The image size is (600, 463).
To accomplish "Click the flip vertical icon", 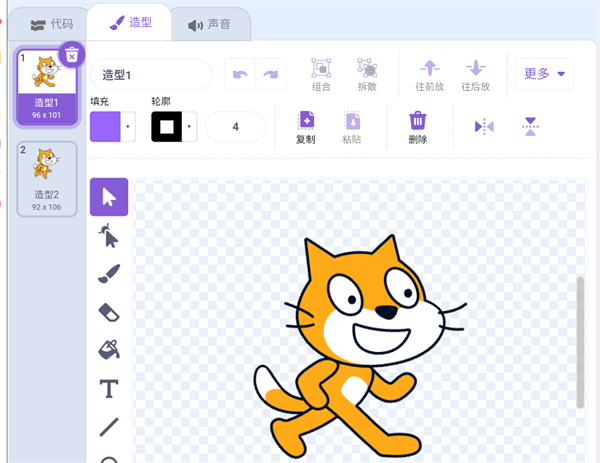I will [530, 126].
